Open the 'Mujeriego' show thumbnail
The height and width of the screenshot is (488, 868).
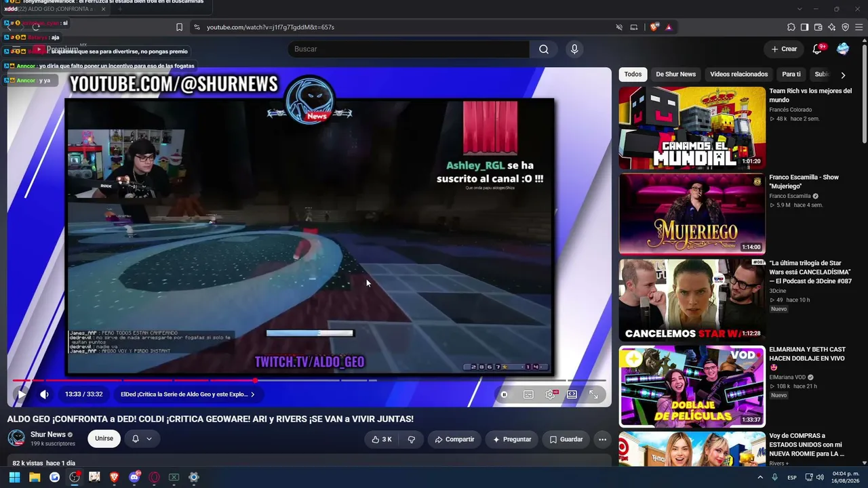click(692, 213)
